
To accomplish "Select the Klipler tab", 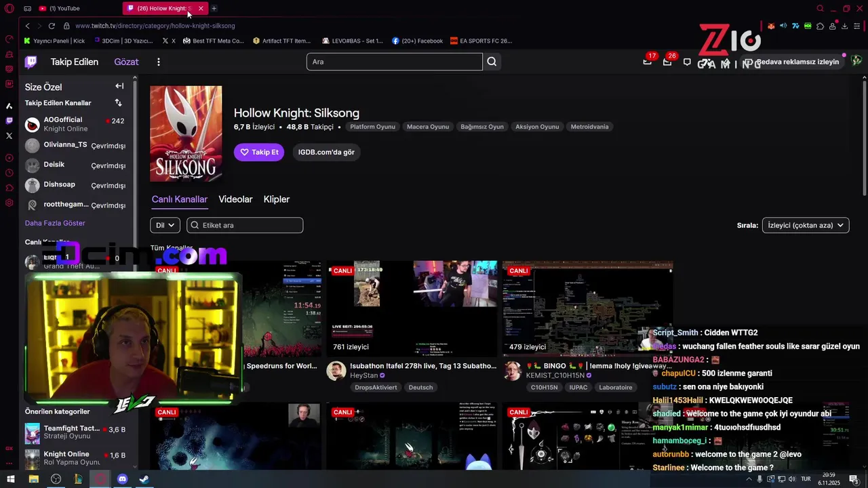I will pyautogui.click(x=277, y=199).
